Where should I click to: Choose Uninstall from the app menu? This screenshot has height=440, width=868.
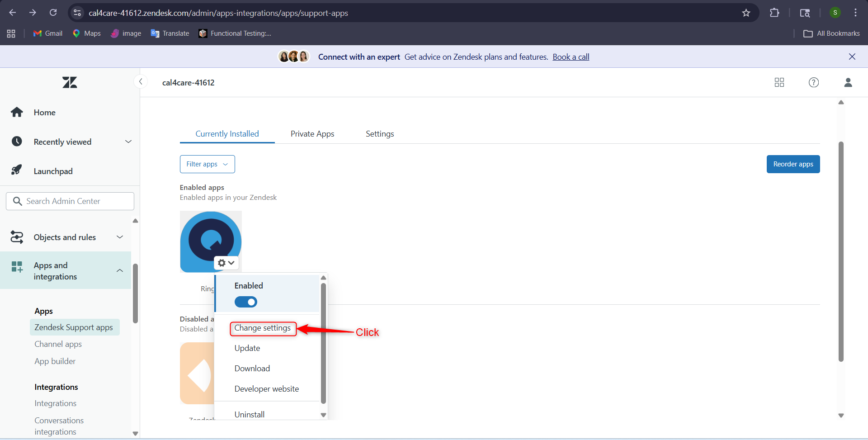pos(250,414)
